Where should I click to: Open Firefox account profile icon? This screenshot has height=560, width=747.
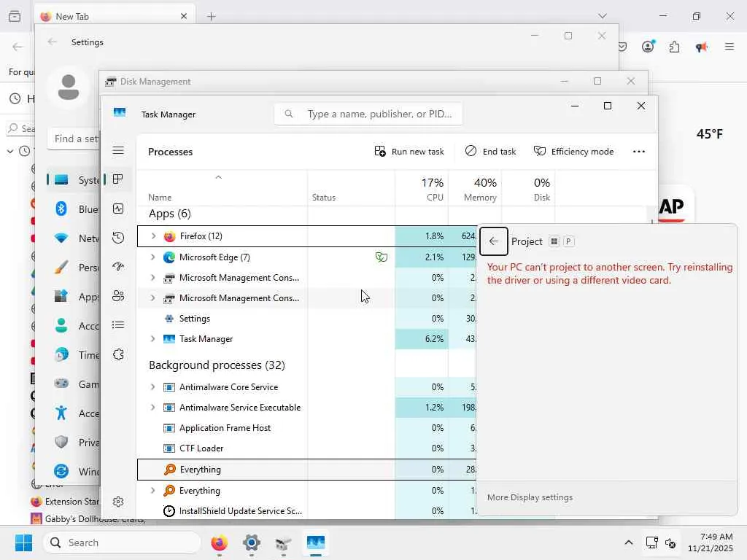tap(648, 47)
